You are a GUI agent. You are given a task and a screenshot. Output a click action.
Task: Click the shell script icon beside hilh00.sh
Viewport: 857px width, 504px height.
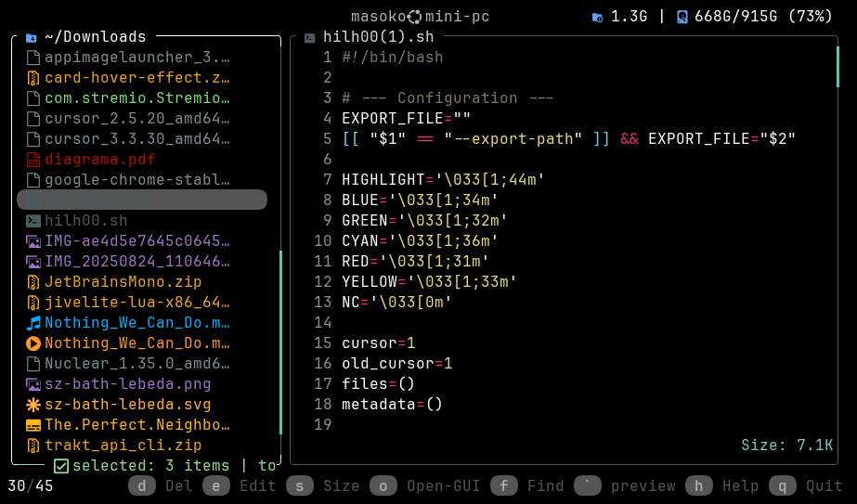[x=32, y=221]
